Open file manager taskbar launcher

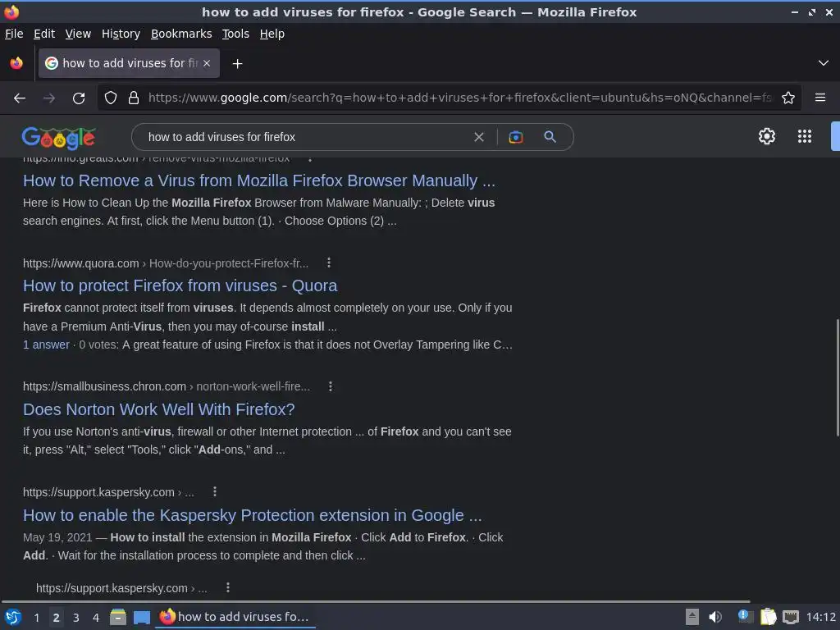(x=118, y=617)
